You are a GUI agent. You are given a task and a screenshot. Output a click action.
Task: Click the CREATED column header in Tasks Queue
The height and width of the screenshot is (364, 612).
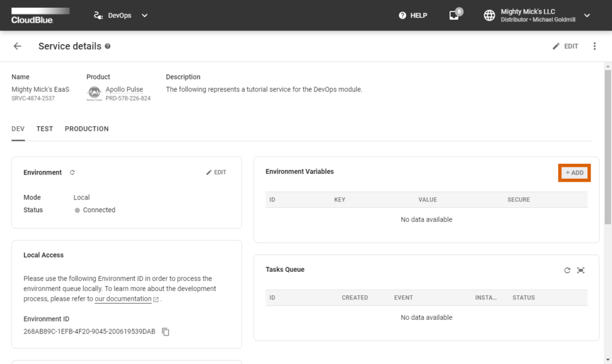pyautogui.click(x=355, y=298)
